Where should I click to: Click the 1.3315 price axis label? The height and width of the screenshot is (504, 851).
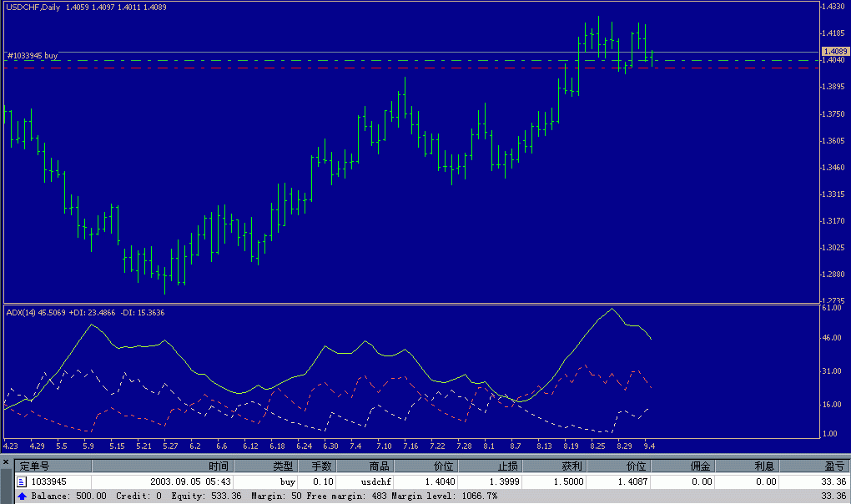point(833,194)
